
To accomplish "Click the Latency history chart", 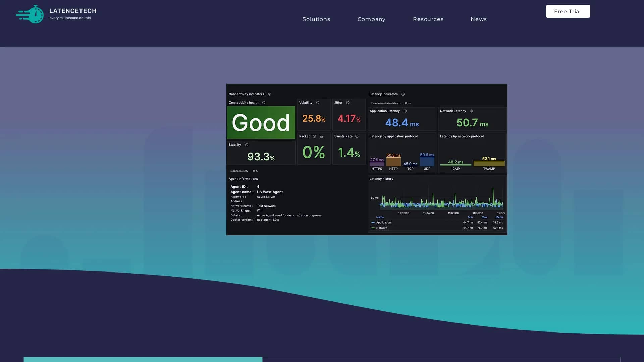I will 441,199.
